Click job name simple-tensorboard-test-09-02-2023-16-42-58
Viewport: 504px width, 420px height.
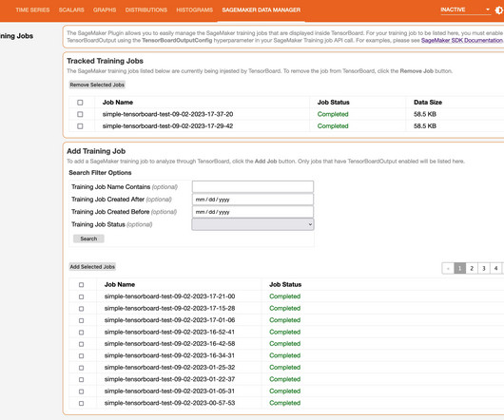tap(169, 344)
